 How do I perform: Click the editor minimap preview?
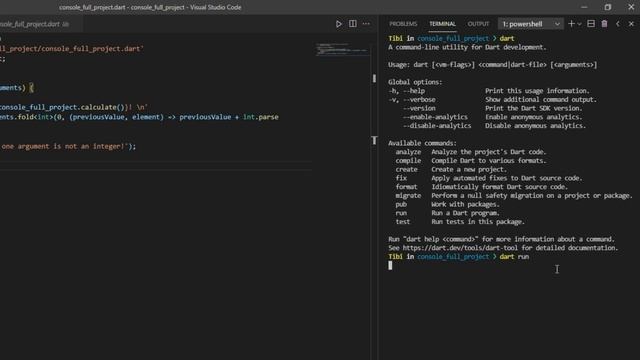click(342, 50)
